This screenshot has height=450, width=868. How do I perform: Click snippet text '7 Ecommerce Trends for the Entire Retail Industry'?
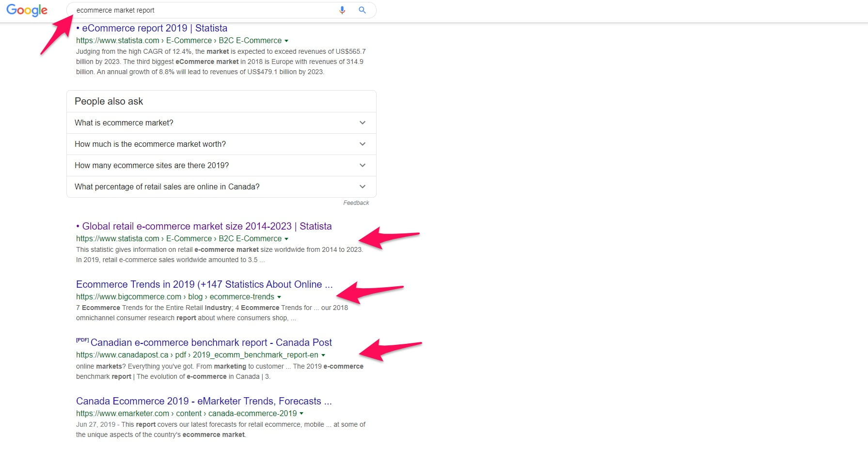tap(154, 308)
